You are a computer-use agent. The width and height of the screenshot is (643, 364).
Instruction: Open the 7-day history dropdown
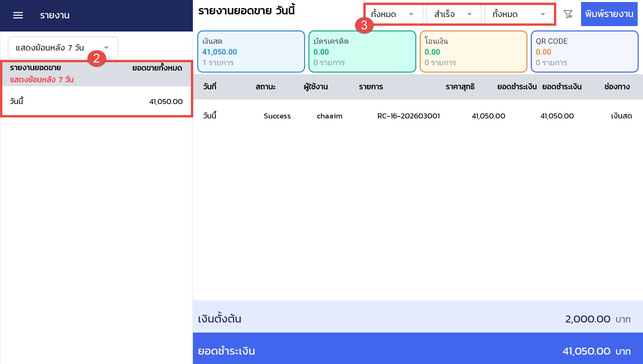(63, 48)
